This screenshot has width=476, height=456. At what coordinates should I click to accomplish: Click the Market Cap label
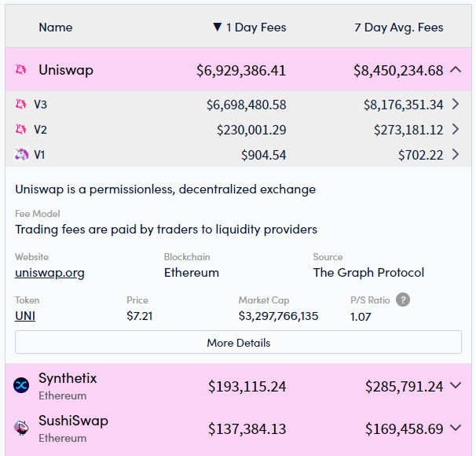coord(264,300)
